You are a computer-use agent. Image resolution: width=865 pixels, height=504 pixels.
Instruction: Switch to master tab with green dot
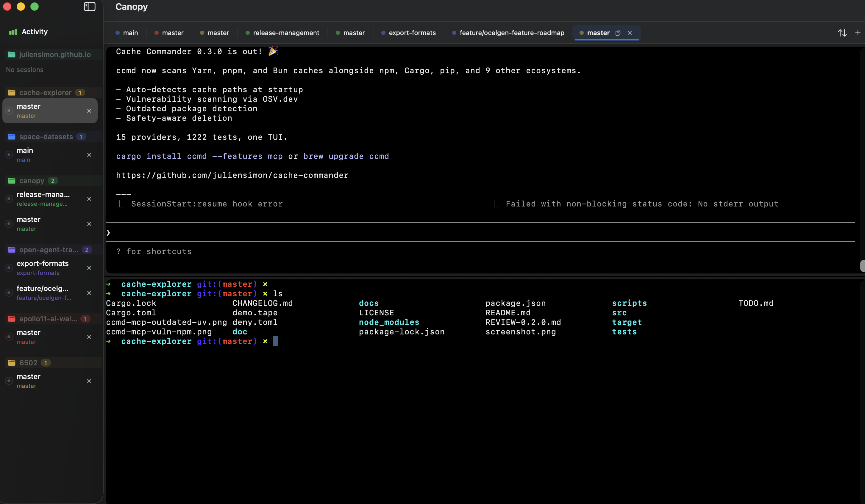coord(350,33)
